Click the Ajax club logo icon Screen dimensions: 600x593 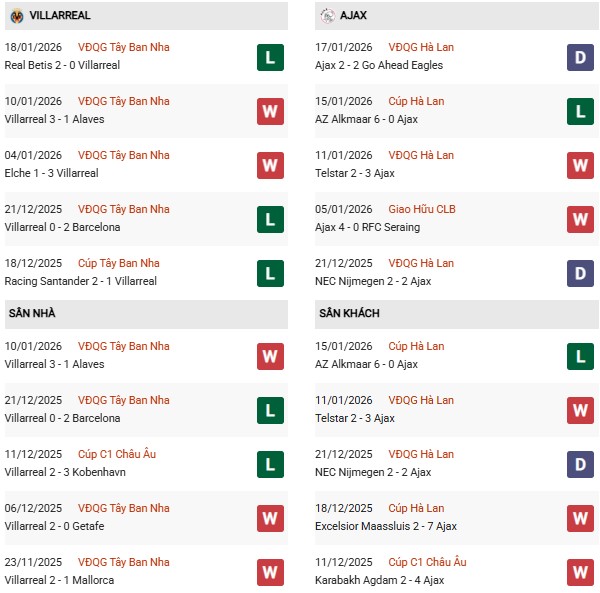[328, 16]
